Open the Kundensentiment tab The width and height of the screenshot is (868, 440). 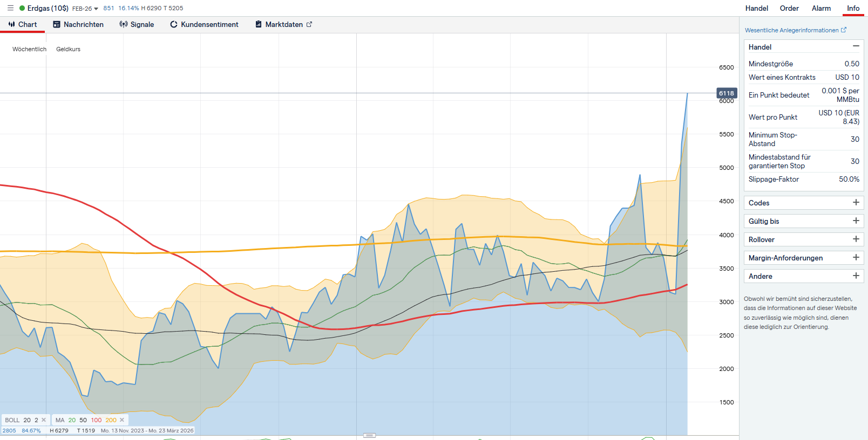[204, 24]
